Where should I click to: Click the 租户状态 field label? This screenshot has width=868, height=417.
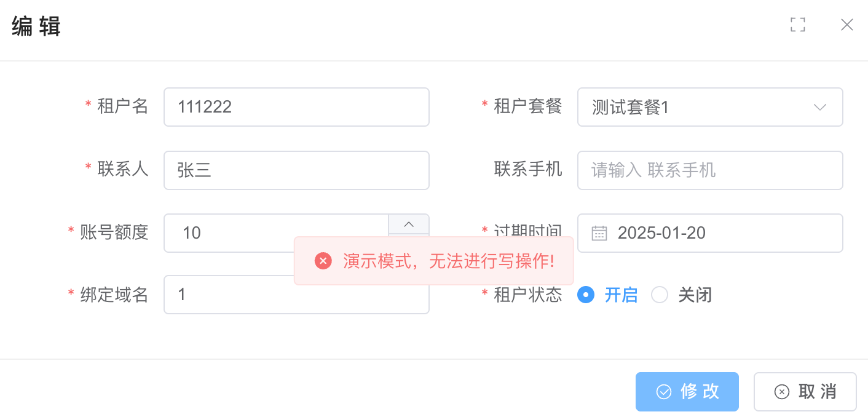[x=527, y=295]
